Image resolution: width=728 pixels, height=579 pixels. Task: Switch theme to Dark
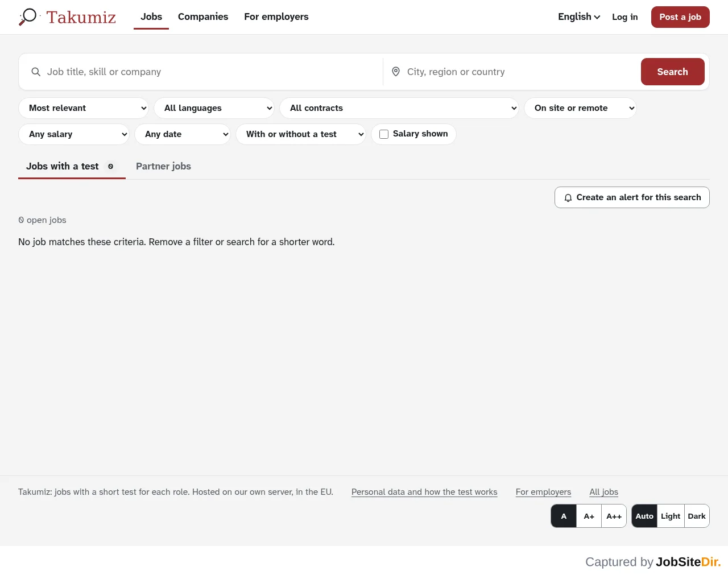click(697, 516)
